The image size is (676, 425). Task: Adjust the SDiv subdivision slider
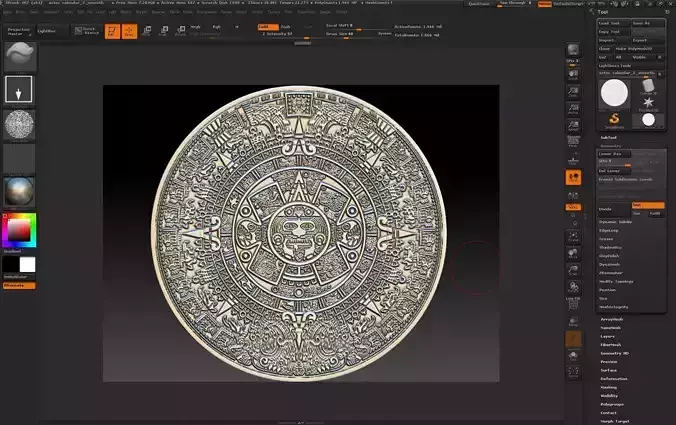click(614, 162)
